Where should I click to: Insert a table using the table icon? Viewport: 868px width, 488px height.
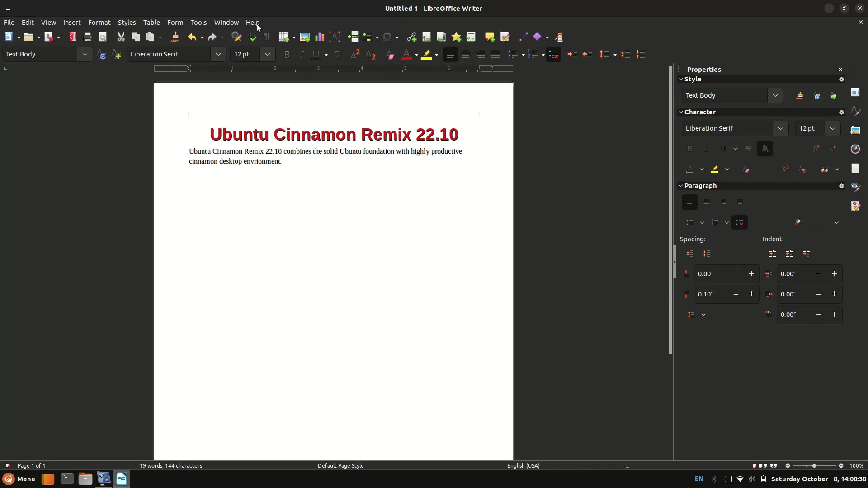[x=284, y=37]
